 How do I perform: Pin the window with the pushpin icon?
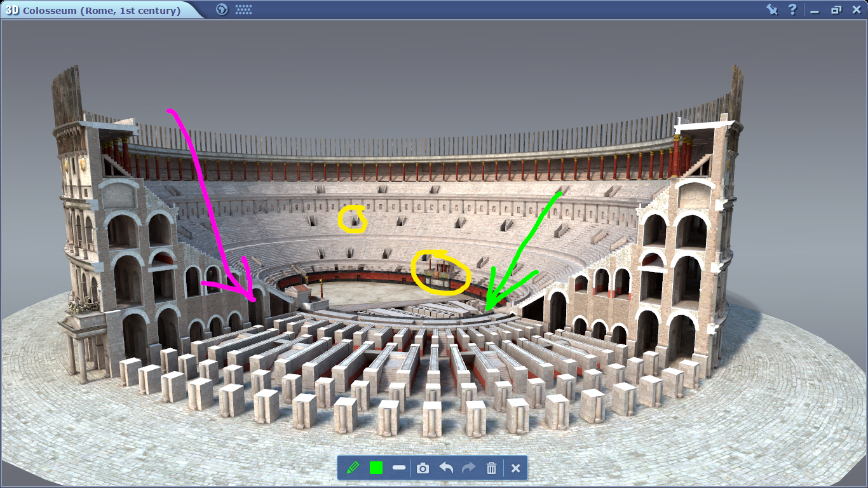[x=772, y=10]
